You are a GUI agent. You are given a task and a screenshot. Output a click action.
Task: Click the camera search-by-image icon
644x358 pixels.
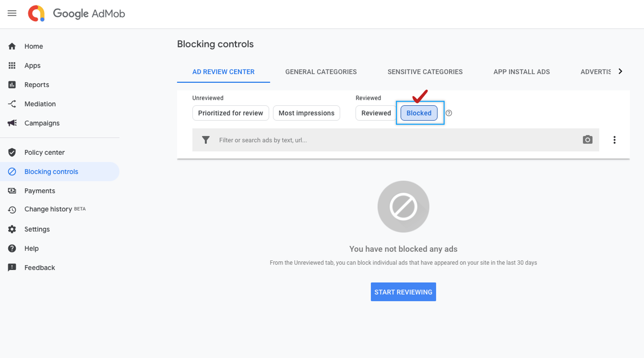[587, 140]
